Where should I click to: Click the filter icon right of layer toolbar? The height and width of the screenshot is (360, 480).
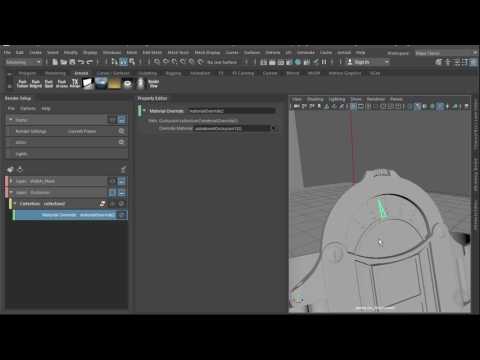[x=123, y=169]
